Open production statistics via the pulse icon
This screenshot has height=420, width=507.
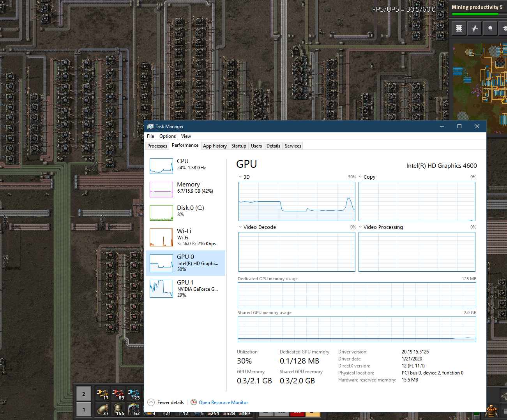click(475, 28)
